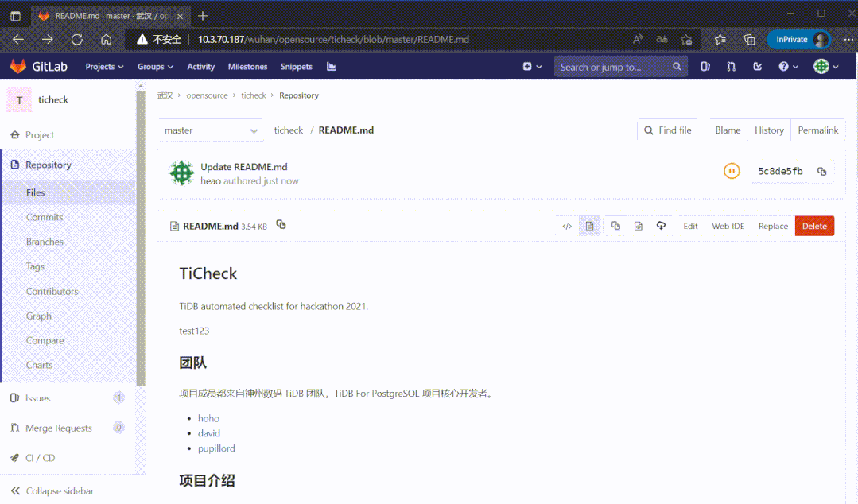Expand the Projects menu in navbar
This screenshot has height=504, width=858.
(104, 67)
